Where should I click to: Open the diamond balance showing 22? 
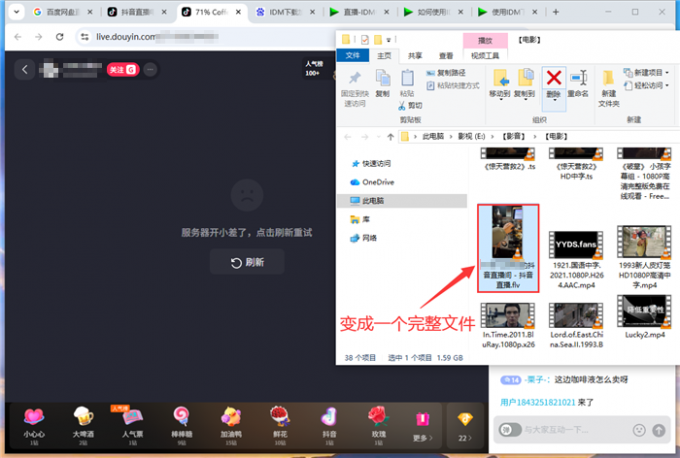point(465,426)
